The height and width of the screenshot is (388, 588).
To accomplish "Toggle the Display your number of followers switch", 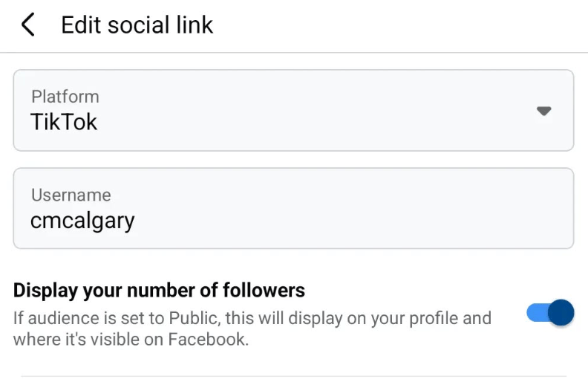I will point(550,313).
